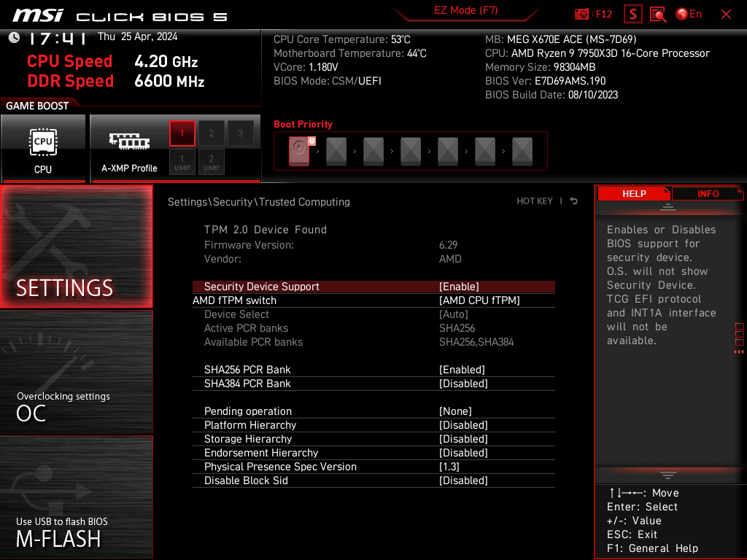The width and height of the screenshot is (747, 560).
Task: Change SHA256 PCR Bank setting
Action: click(x=373, y=370)
